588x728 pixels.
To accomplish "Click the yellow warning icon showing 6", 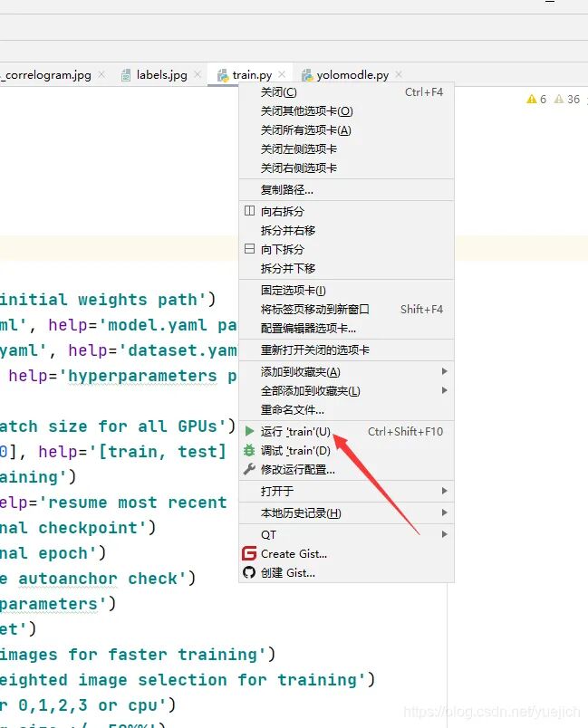I will [532, 99].
